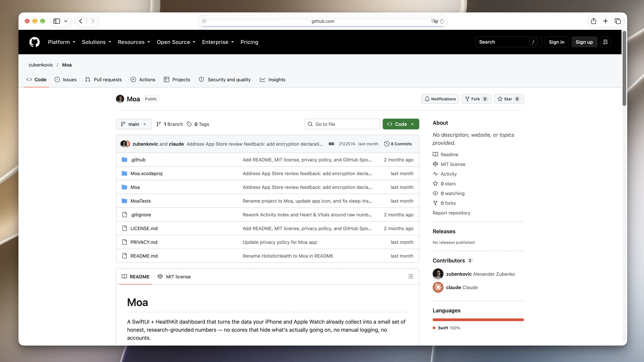
Task: Open the Insights tab
Action: coord(273,79)
